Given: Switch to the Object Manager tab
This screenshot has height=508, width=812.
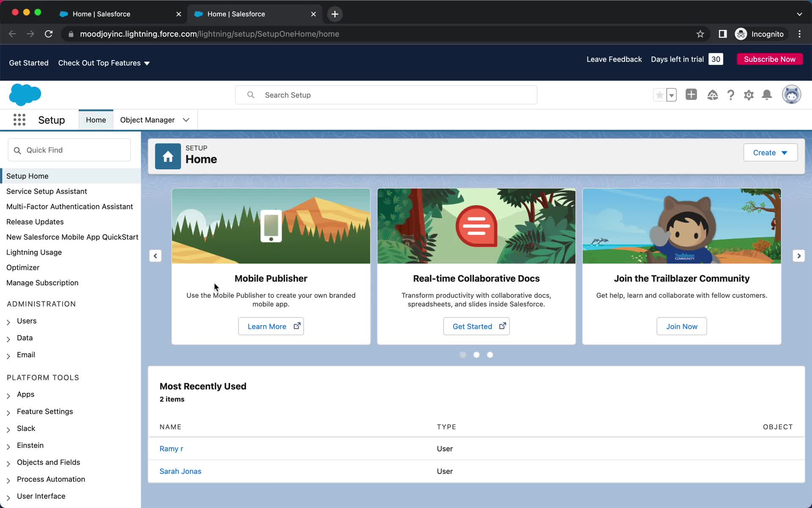Looking at the screenshot, I should (x=148, y=120).
